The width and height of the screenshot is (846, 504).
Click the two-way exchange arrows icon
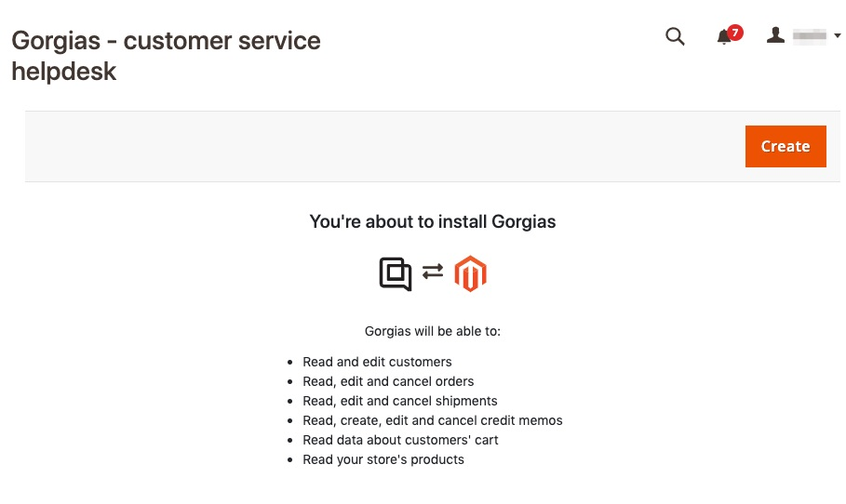point(433,272)
